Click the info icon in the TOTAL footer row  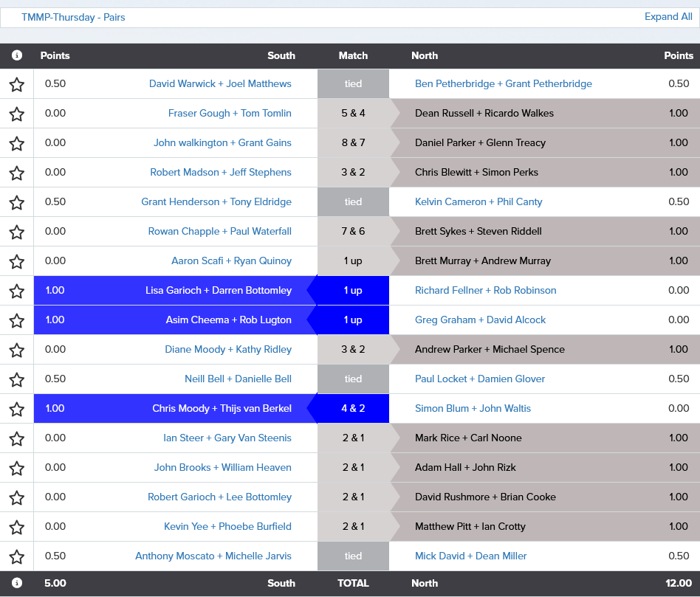coord(16,583)
